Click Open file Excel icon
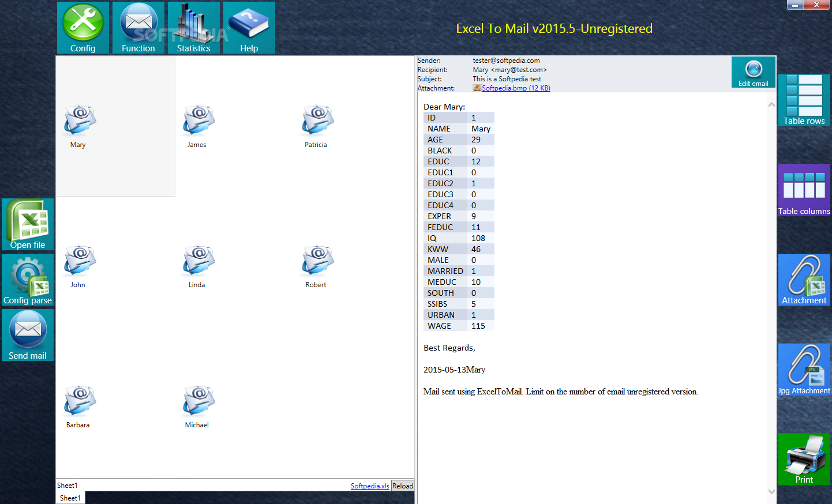This screenshot has height=504, width=832. (28, 224)
